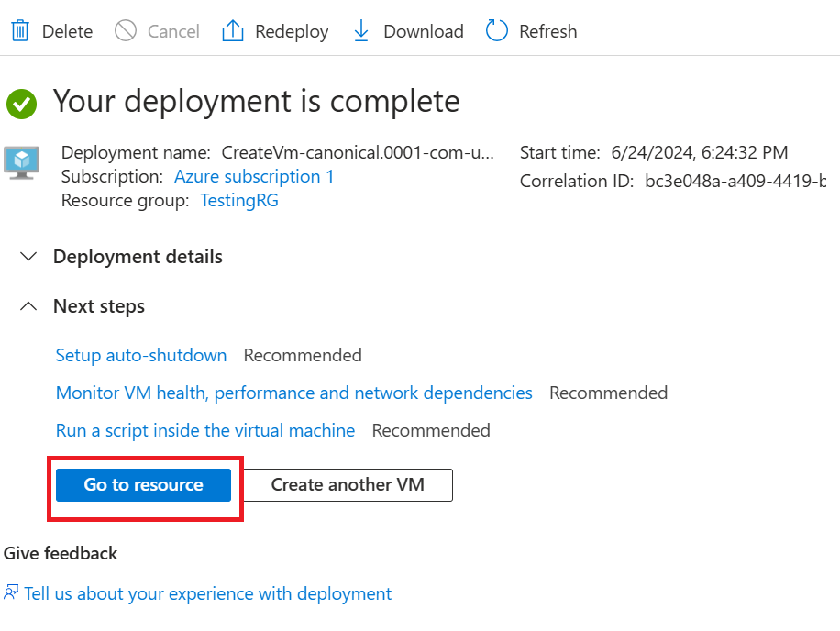Open the TestingRG resource group link

pos(239,200)
